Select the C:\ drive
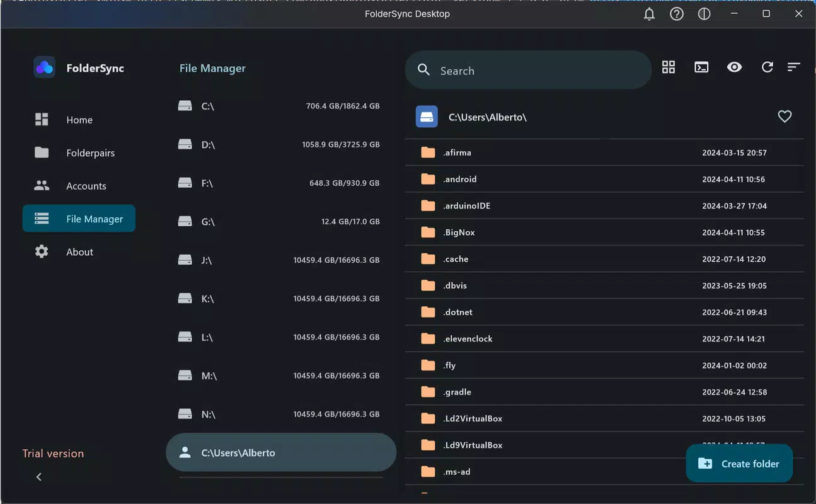Screen dimensions: 816x504 click(280, 106)
